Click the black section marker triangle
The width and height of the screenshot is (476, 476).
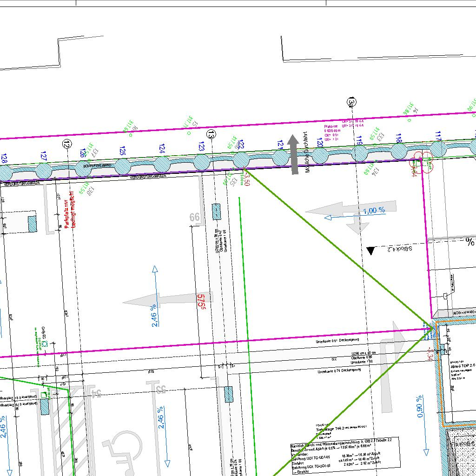[x=370, y=251]
